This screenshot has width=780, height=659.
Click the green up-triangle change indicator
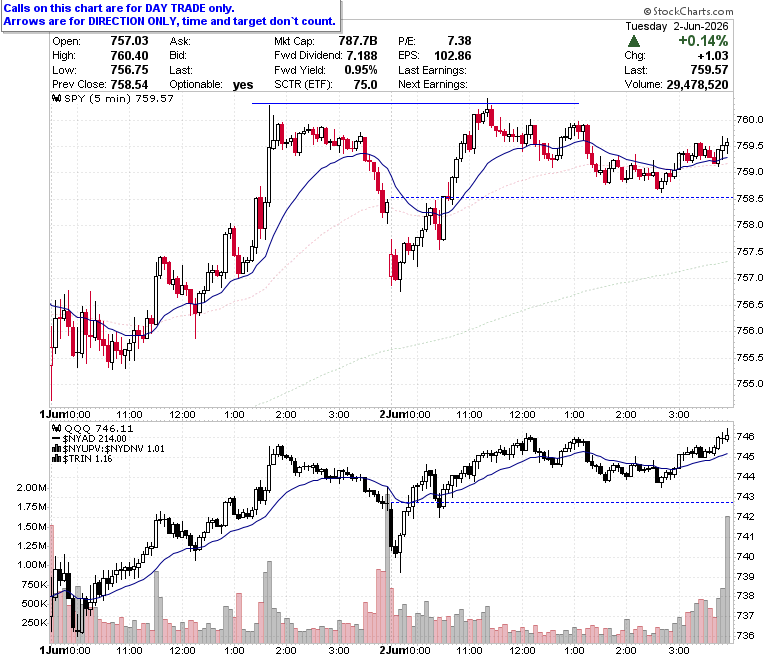pyautogui.click(x=634, y=41)
